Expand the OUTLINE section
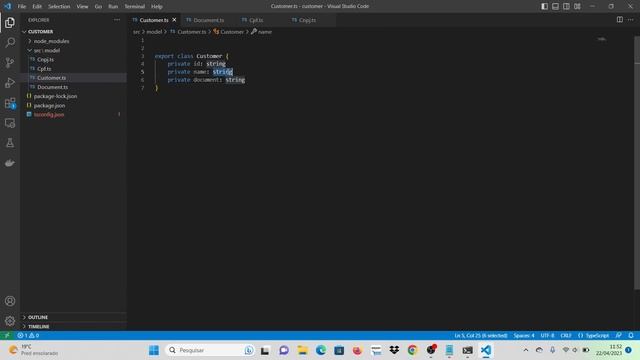Viewport: 640px width, 360px height. 38,317
